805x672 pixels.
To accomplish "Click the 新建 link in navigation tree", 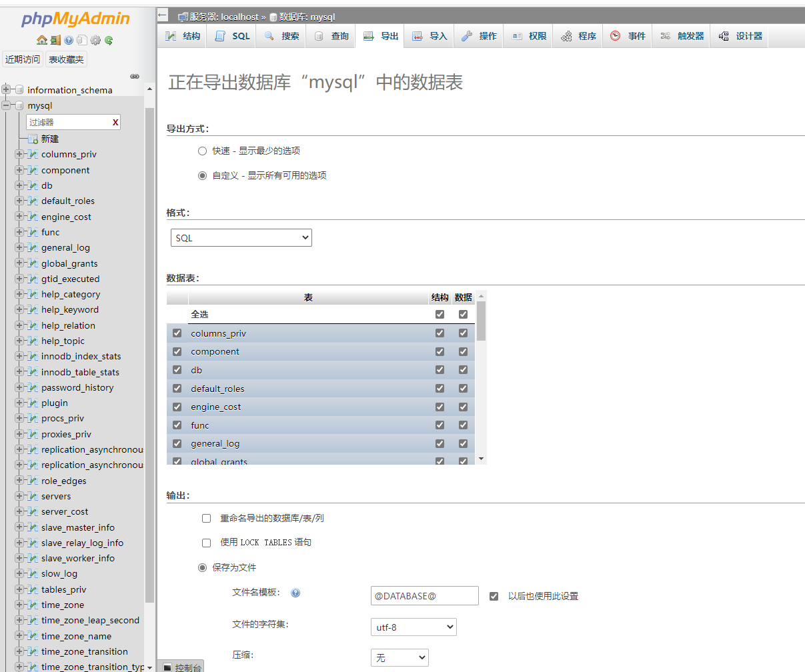I will click(x=50, y=139).
